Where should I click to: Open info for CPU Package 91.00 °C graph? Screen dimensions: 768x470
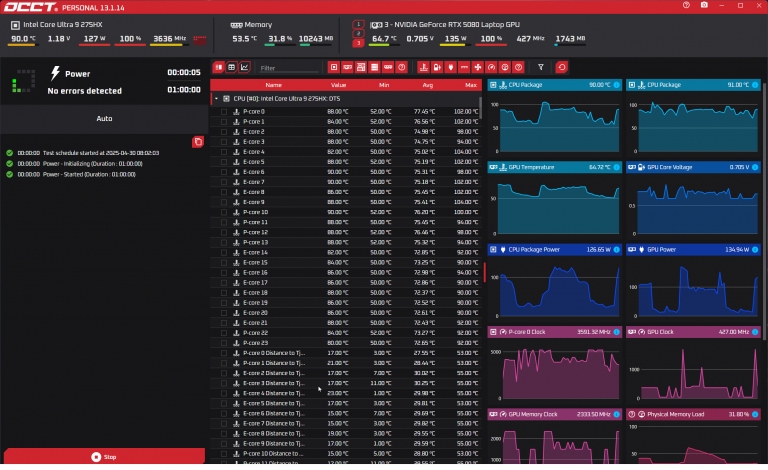tap(755, 85)
